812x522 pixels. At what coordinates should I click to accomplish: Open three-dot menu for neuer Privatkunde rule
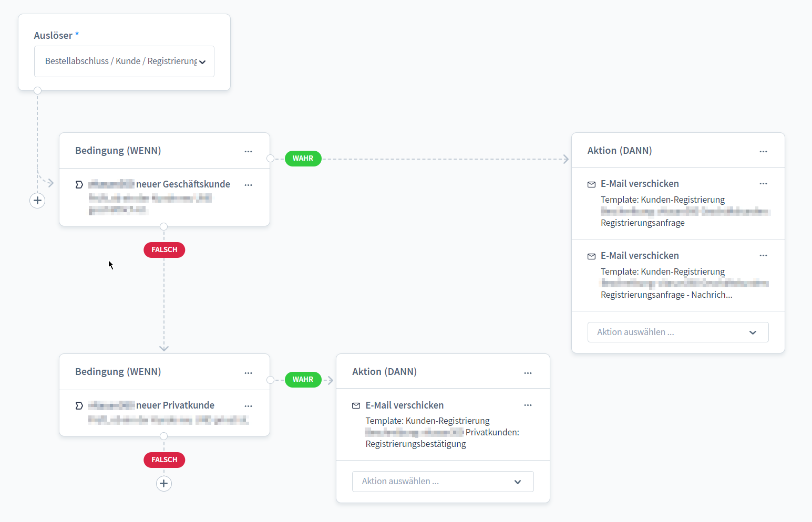point(249,406)
